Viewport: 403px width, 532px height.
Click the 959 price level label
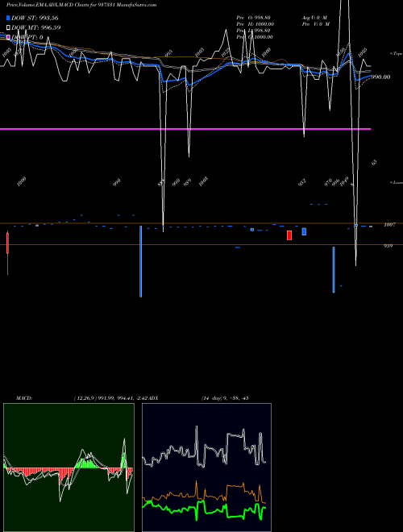(388, 246)
